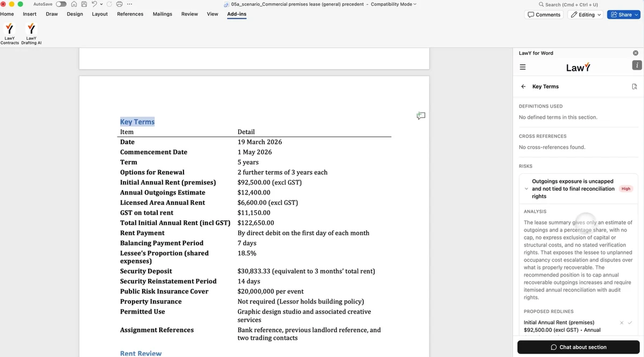Click the Redo icon
The height and width of the screenshot is (357, 644).
point(109,4)
